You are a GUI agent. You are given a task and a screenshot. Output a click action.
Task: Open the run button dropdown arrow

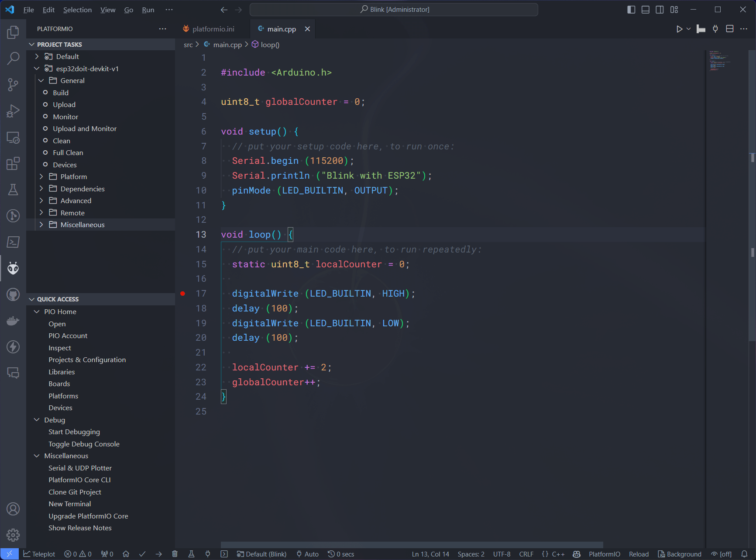click(688, 29)
